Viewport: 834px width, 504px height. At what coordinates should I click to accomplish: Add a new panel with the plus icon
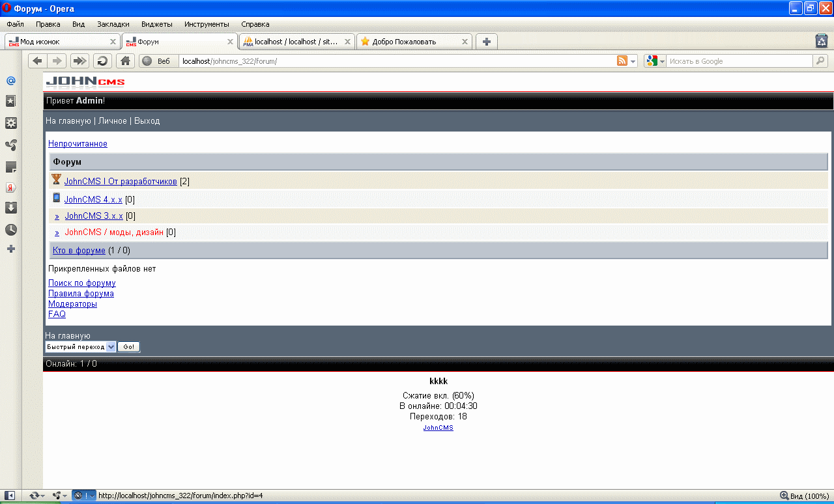pyautogui.click(x=10, y=249)
